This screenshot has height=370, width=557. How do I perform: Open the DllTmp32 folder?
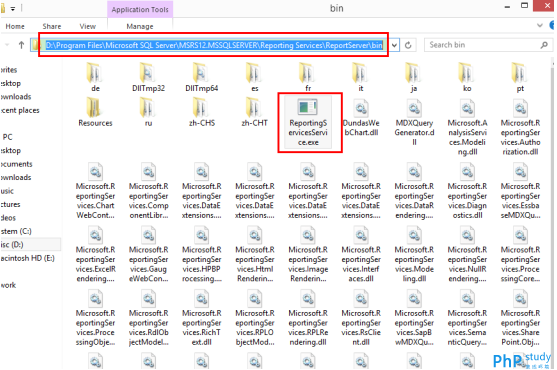pos(148,77)
